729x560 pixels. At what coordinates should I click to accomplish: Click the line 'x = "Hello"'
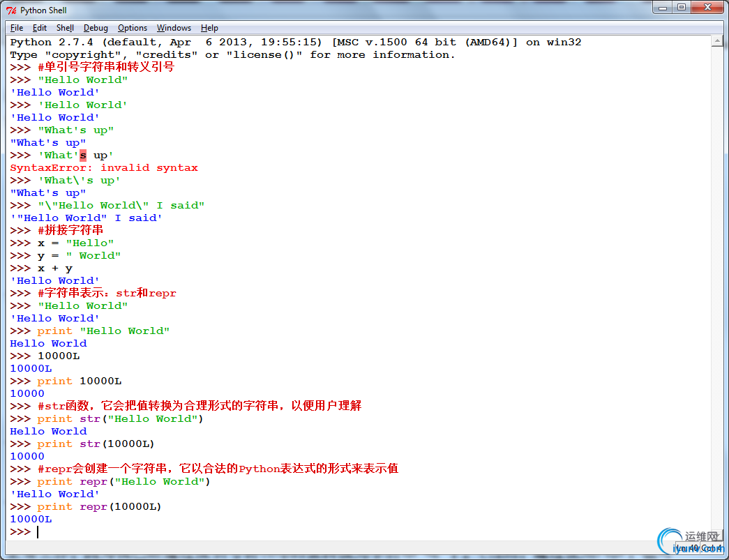76,243
